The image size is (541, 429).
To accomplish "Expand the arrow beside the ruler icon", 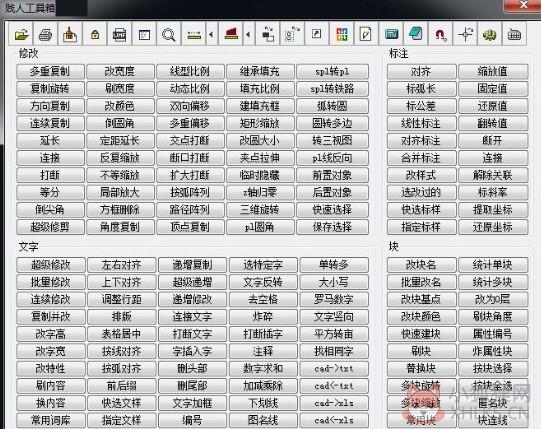I will (x=212, y=35).
